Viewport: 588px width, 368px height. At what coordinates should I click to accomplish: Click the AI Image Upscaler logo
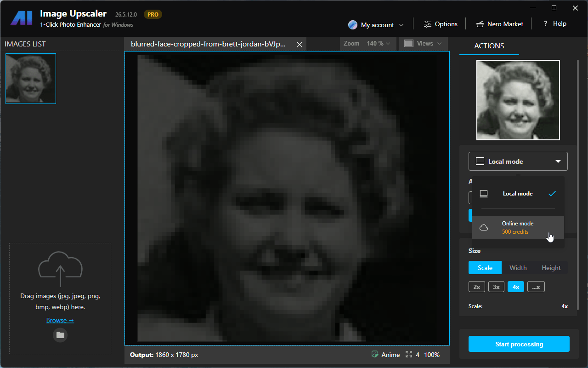point(21,18)
